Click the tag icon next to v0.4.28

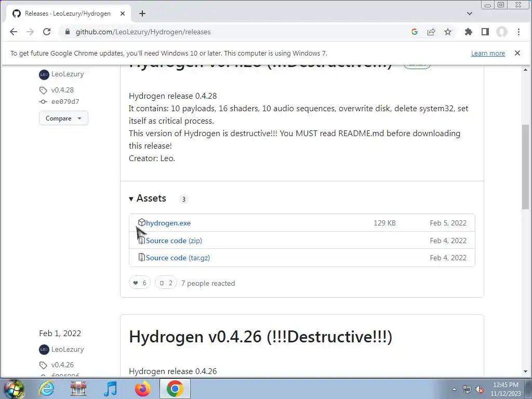coord(43,90)
